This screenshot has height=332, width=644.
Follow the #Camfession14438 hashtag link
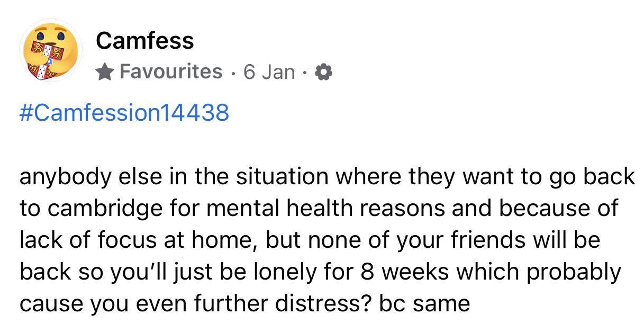(x=124, y=112)
